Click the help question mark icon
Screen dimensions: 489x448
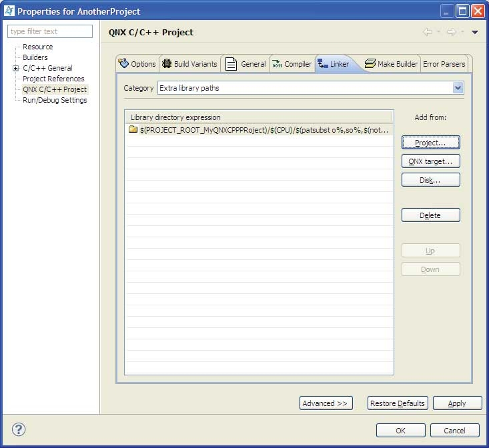tap(17, 430)
